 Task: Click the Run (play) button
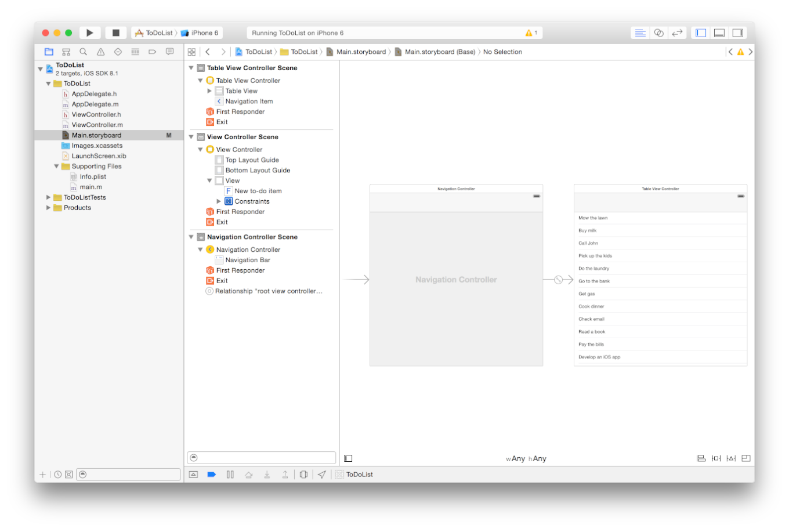pyautogui.click(x=89, y=33)
